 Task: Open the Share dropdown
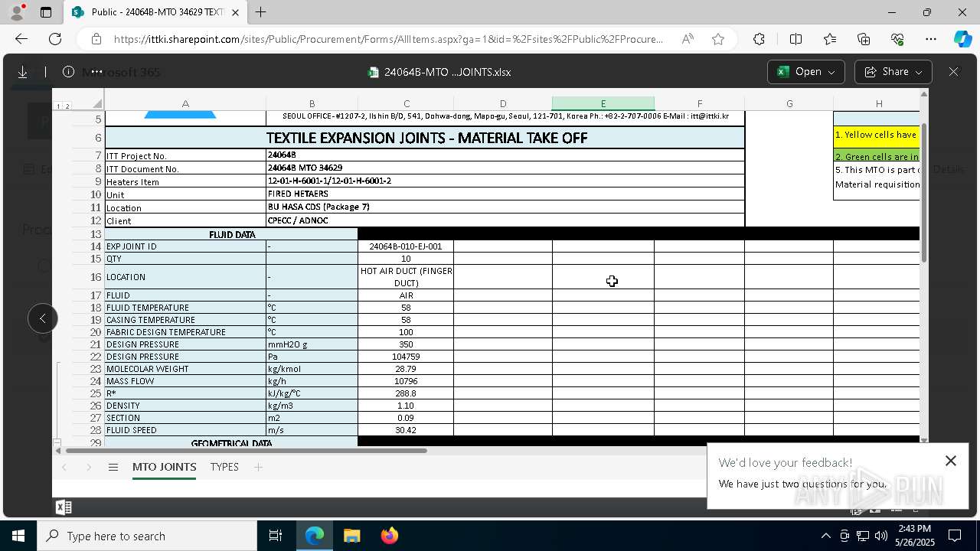(893, 72)
